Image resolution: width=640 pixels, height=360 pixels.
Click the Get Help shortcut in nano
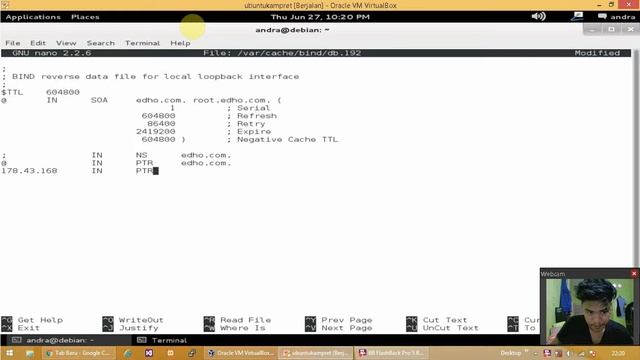point(40,320)
